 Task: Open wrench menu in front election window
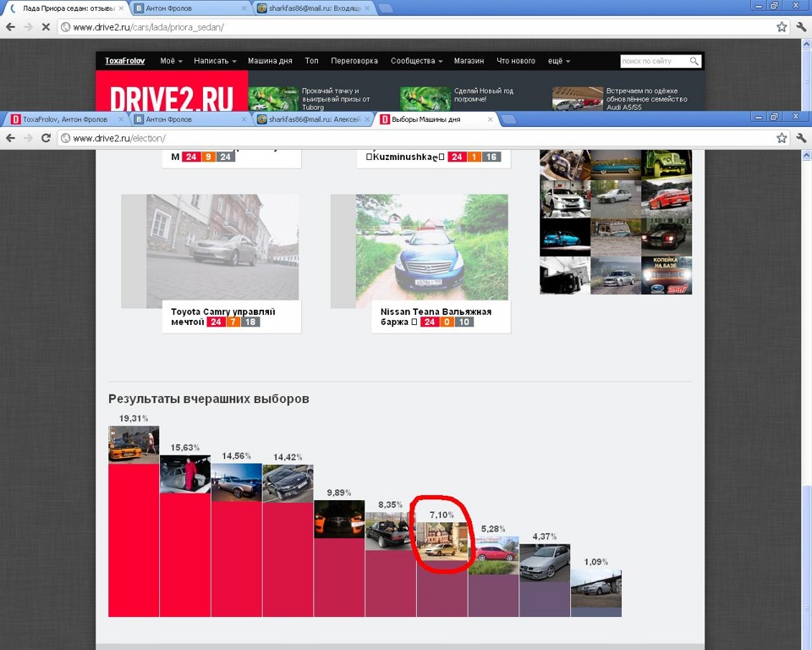801,138
